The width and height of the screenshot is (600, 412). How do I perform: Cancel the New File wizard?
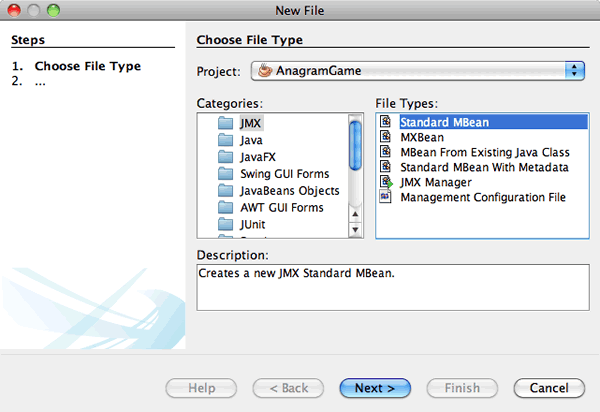tap(548, 387)
